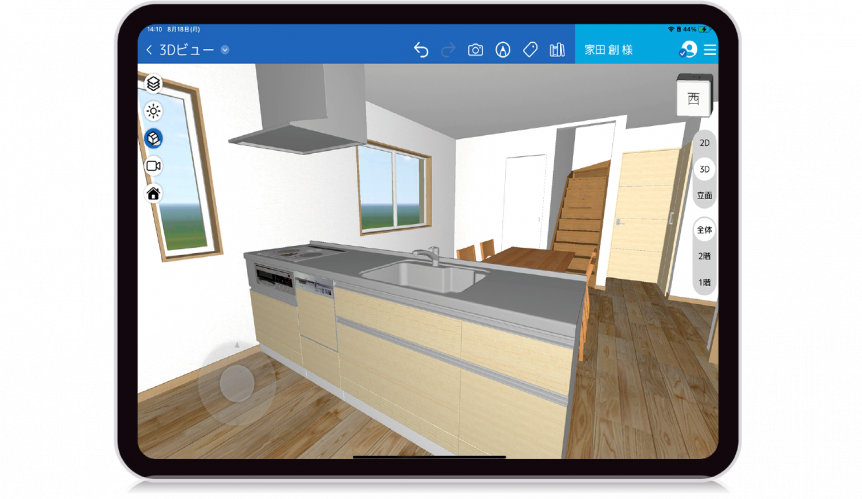Image resolution: width=862 pixels, height=499 pixels.
Task: Tap the virtual joystick control
Action: (236, 383)
